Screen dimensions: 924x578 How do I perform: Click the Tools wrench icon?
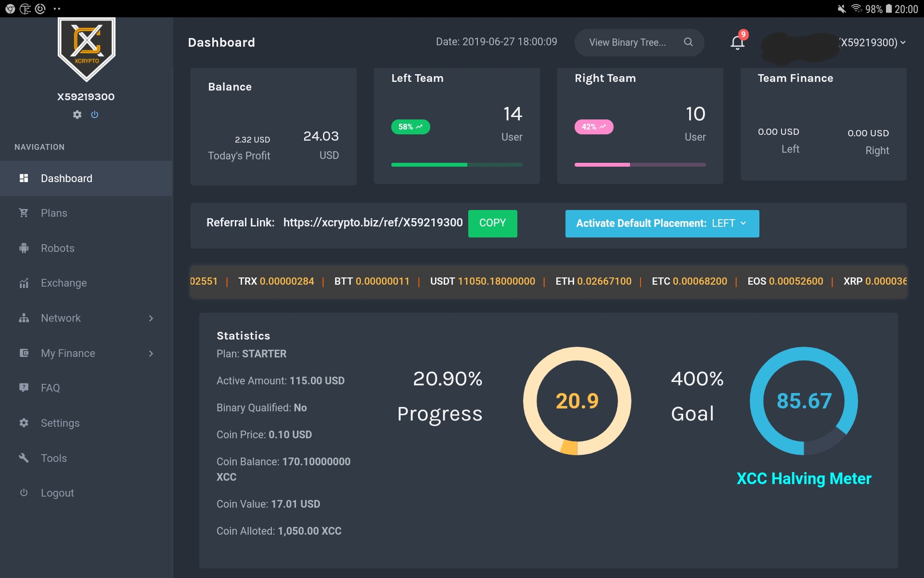(x=24, y=458)
